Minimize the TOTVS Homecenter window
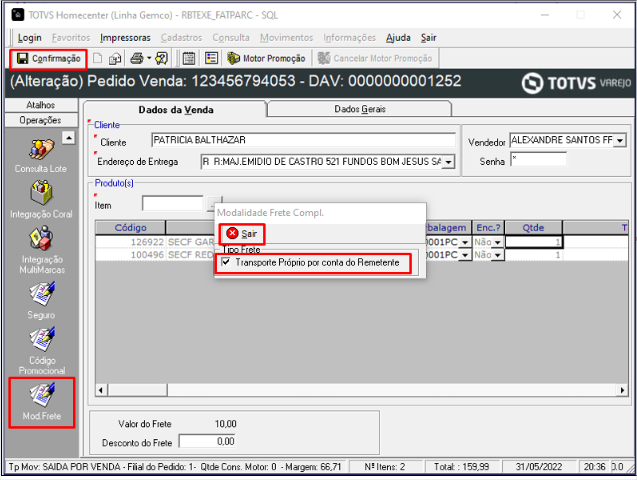Image resolution: width=637 pixels, height=480 pixels. pos(545,15)
